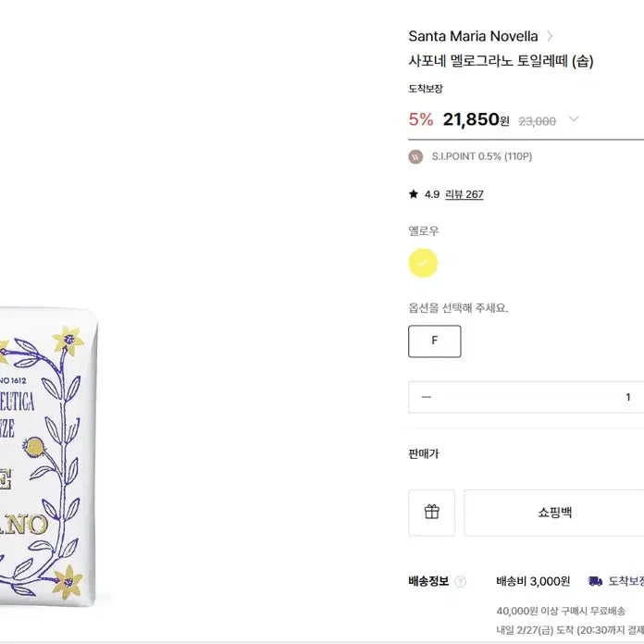The height and width of the screenshot is (644, 644).
Task: Click the 5% discount rate label
Action: tap(420, 118)
